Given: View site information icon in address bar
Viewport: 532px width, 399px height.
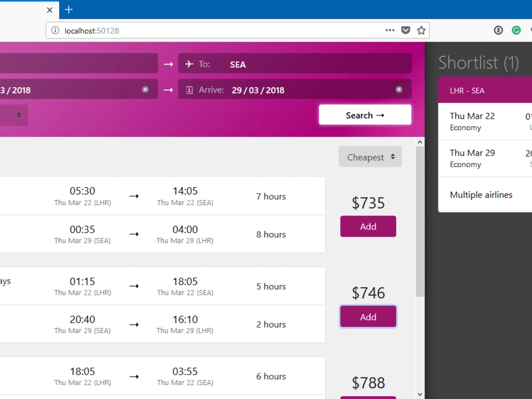Looking at the screenshot, I should pos(55,30).
